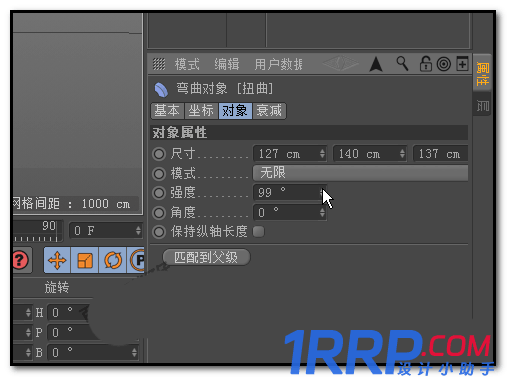Click the 网格间距 : 1000 cm label
Screen dimensions: 507x377
pyautogui.click(x=72, y=203)
